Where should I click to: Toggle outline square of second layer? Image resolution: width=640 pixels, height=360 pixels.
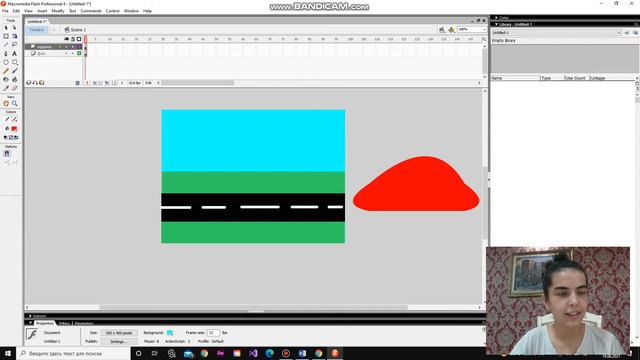coord(79,53)
